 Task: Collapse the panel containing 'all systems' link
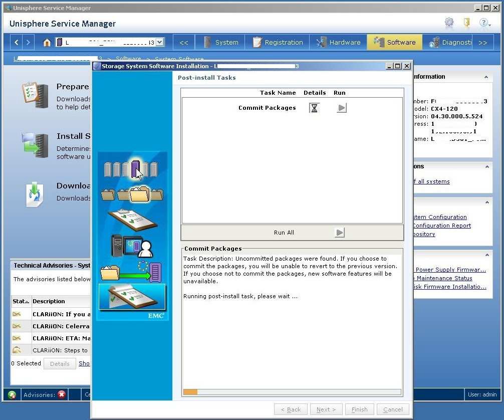[x=487, y=166]
